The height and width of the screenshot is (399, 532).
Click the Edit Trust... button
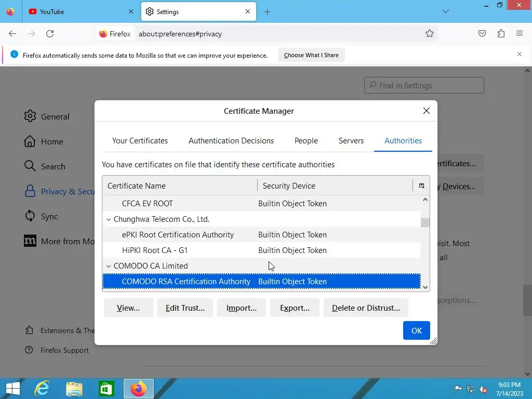pyautogui.click(x=185, y=308)
